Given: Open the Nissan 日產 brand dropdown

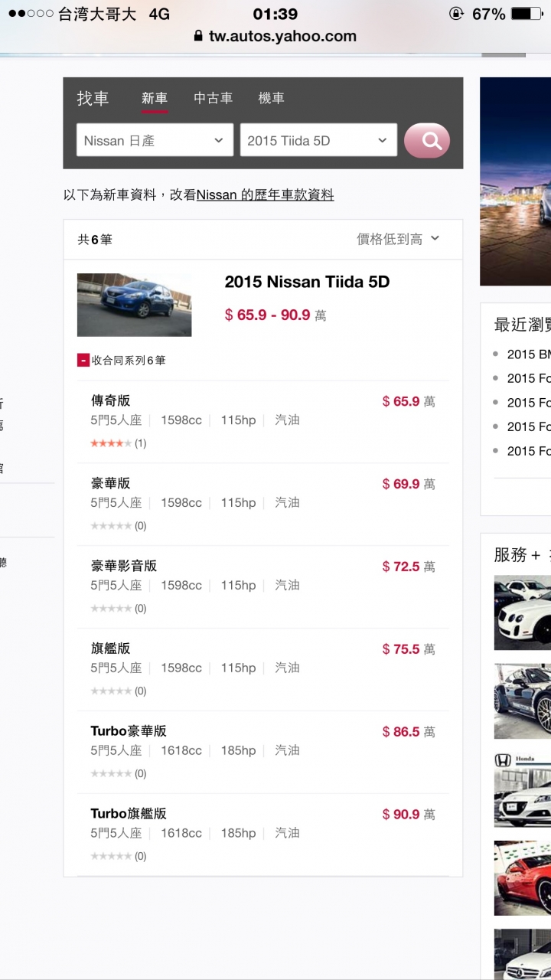Looking at the screenshot, I should (x=155, y=140).
